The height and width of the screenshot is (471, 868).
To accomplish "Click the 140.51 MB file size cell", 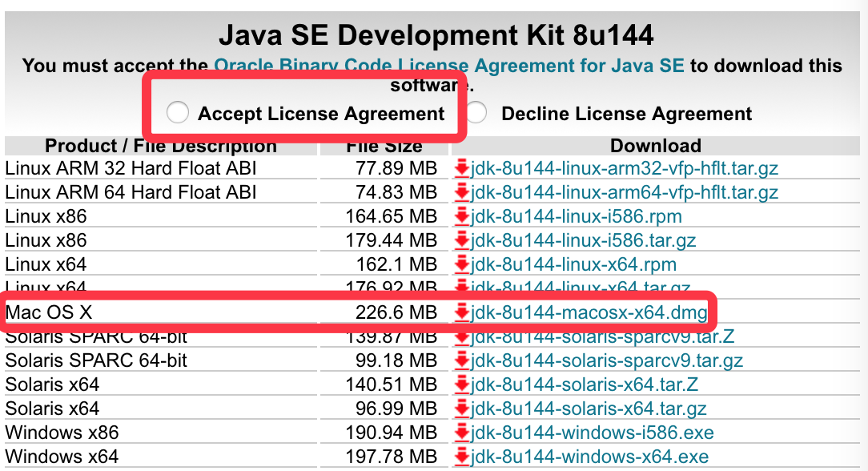I will click(392, 384).
